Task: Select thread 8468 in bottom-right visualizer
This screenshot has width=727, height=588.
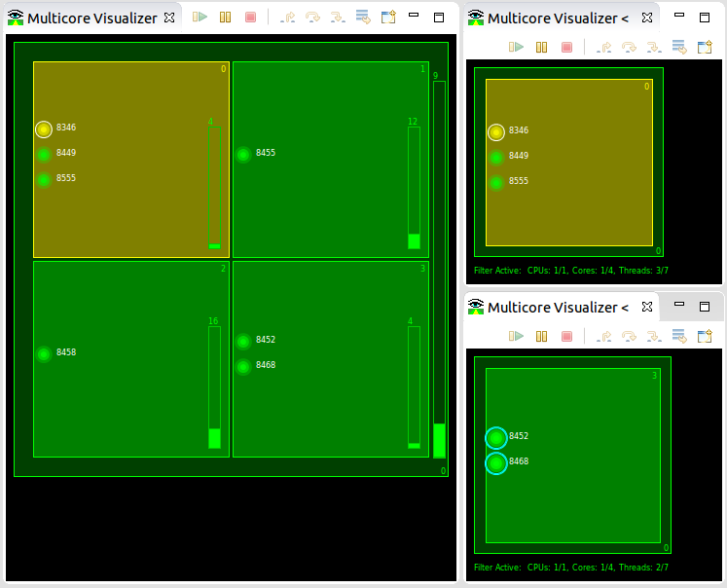Action: click(496, 463)
